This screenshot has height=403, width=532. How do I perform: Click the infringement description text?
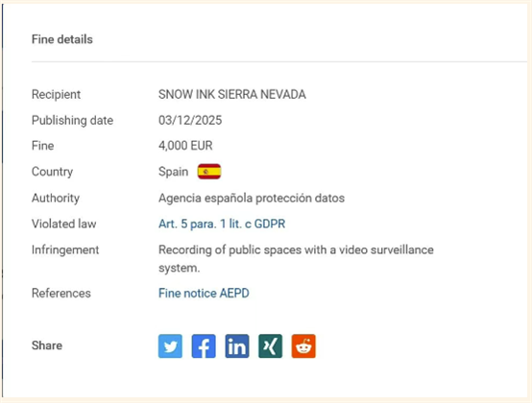point(296,259)
